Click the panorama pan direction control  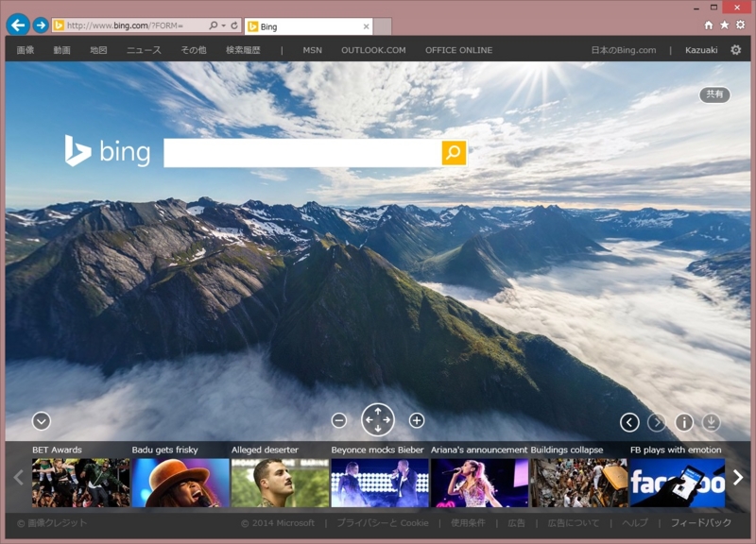tap(377, 419)
